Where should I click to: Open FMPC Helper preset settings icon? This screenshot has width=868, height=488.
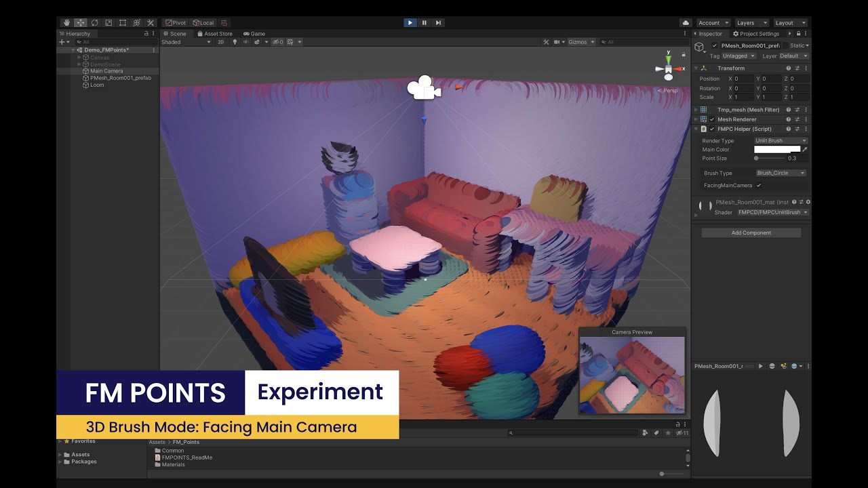(x=797, y=129)
